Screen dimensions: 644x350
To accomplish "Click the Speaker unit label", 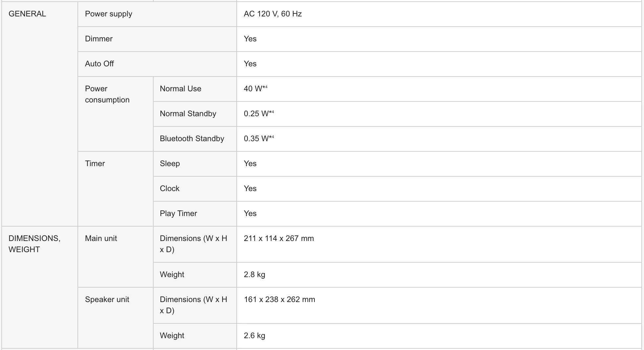I will (x=107, y=299).
